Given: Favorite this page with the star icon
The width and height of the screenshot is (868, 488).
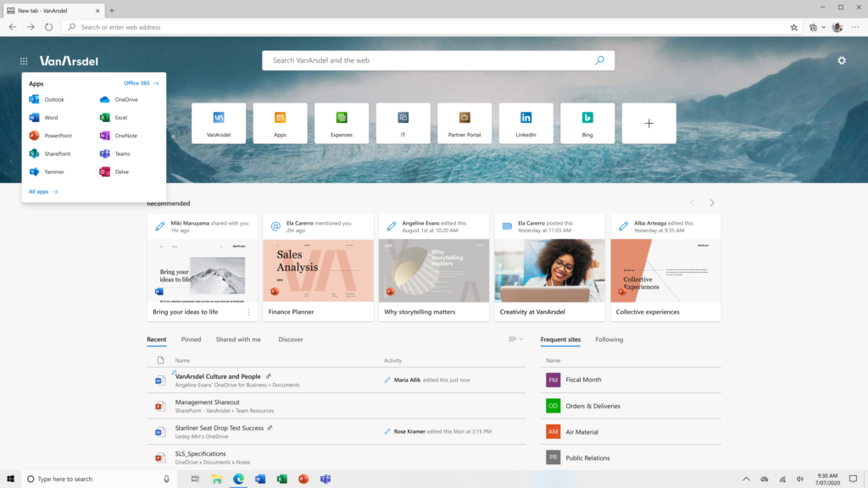Looking at the screenshot, I should [x=793, y=27].
